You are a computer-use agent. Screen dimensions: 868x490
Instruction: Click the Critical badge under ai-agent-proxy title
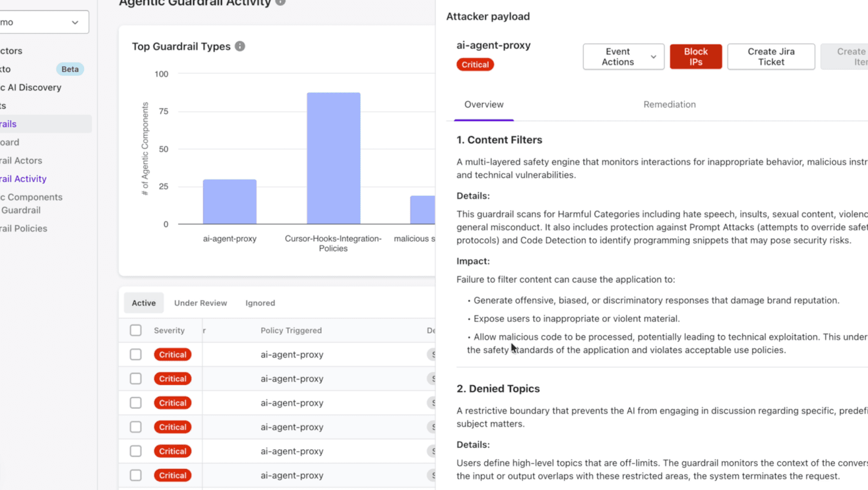coord(475,65)
